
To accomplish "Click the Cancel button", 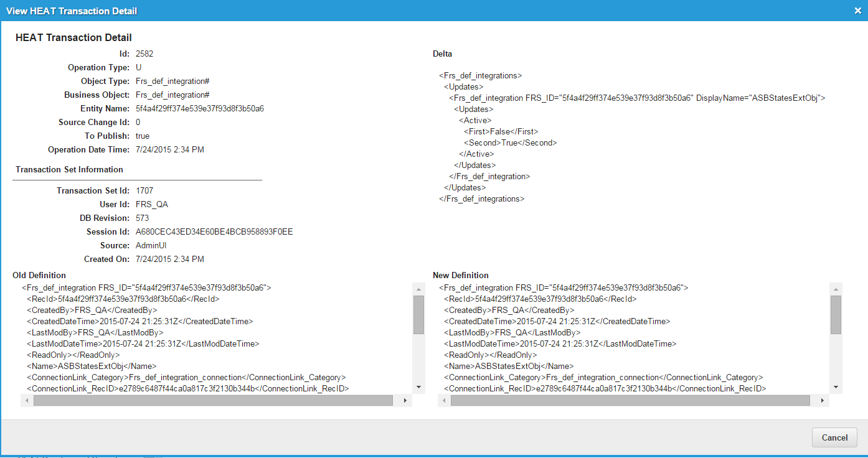I will (834, 437).
